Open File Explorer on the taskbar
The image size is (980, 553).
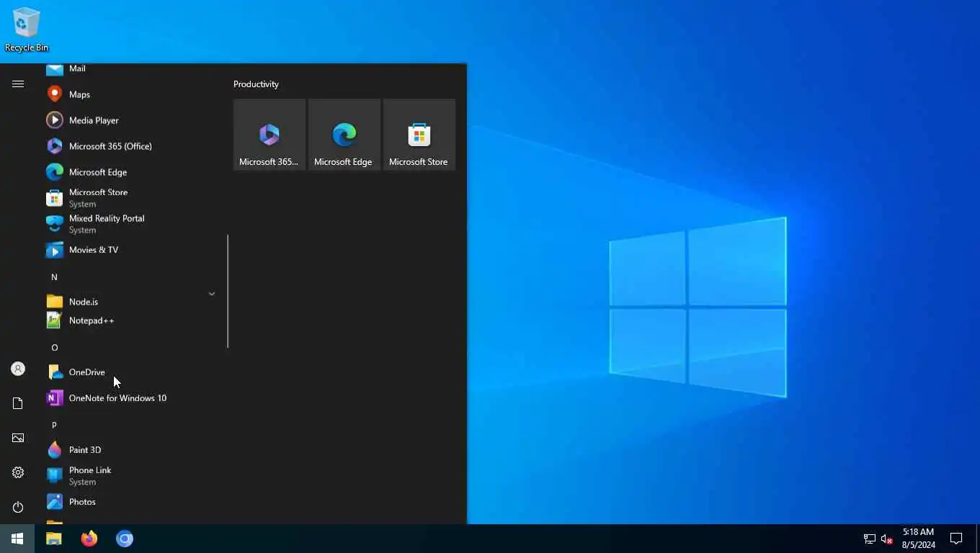tap(54, 539)
